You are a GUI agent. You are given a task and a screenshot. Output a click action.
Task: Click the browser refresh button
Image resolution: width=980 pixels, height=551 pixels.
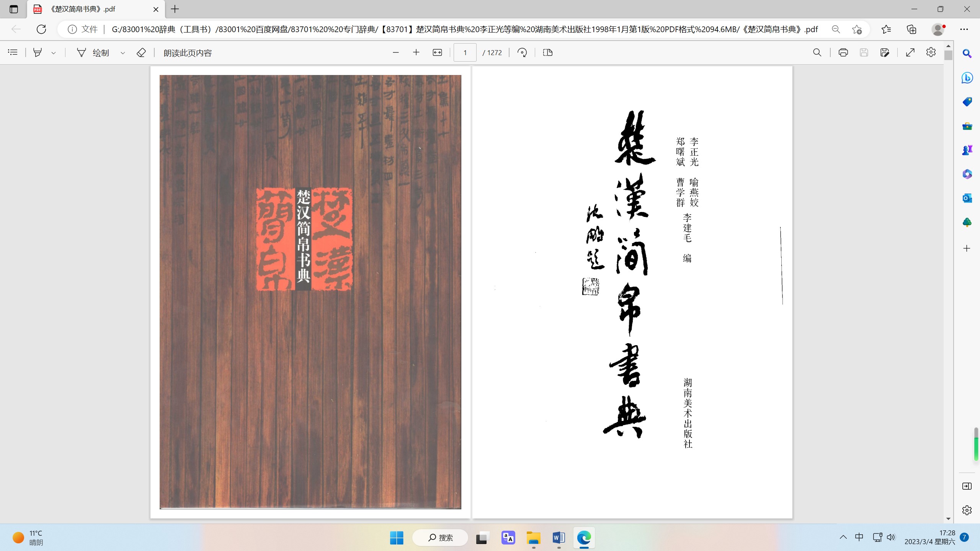tap(41, 29)
